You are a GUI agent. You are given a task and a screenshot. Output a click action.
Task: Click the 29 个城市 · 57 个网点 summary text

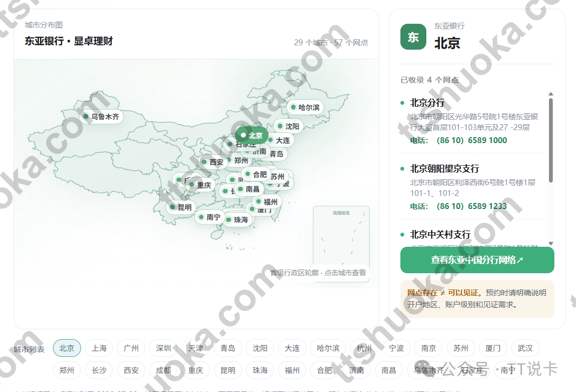(x=331, y=43)
